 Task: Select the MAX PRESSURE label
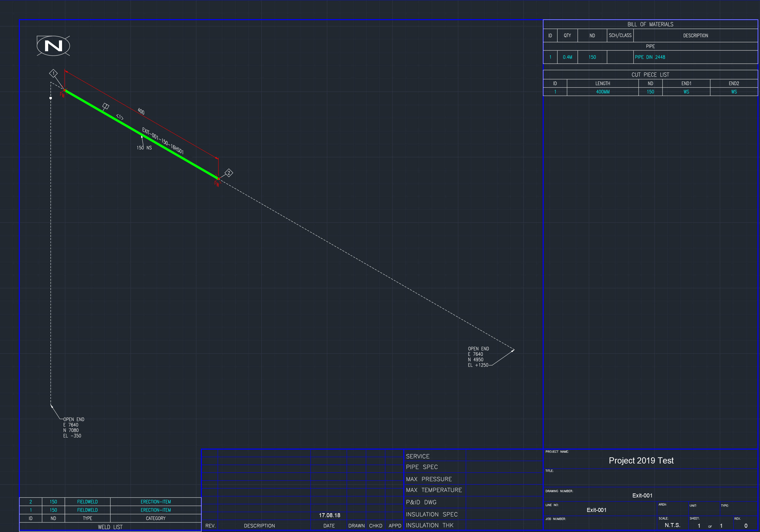click(x=429, y=479)
